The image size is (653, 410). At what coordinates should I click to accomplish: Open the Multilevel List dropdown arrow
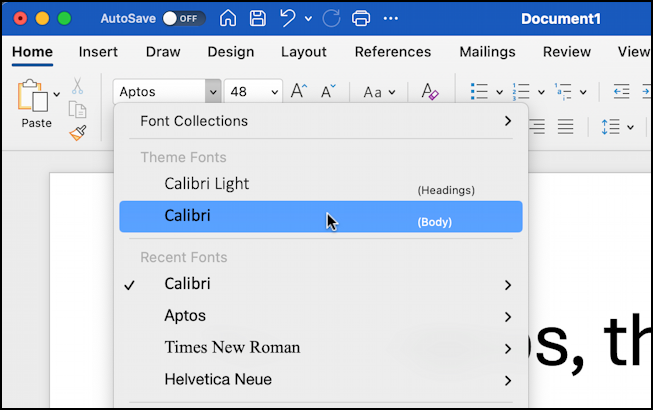click(583, 92)
